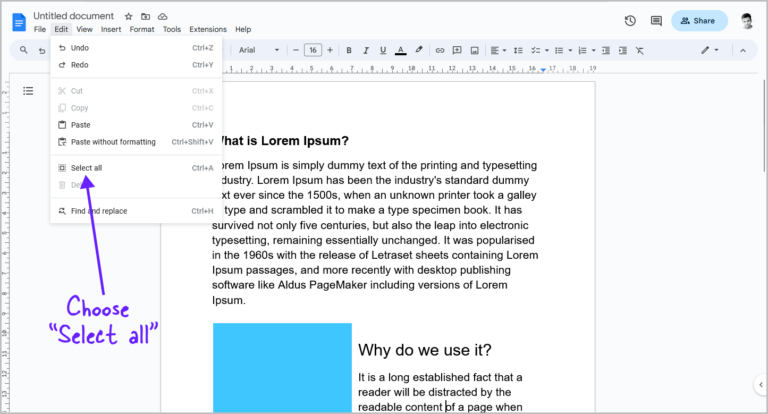Click the font size field showing 16
The width and height of the screenshot is (768, 414).
tap(313, 50)
